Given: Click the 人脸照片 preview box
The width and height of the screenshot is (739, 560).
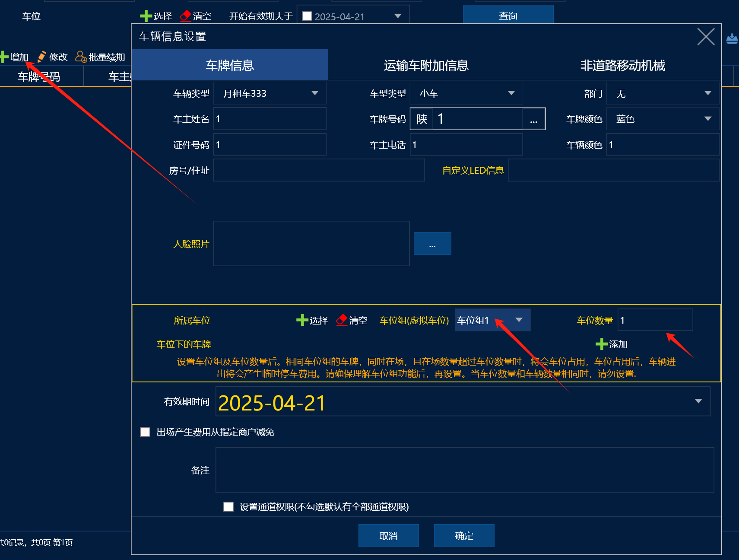Looking at the screenshot, I should click(x=311, y=244).
